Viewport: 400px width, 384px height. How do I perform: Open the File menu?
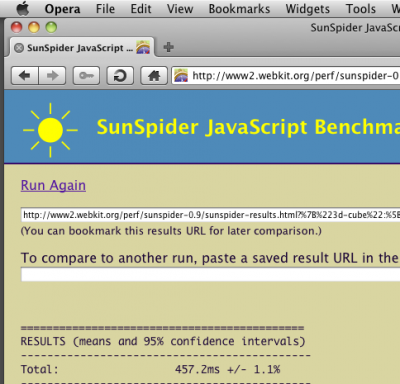coord(105,9)
